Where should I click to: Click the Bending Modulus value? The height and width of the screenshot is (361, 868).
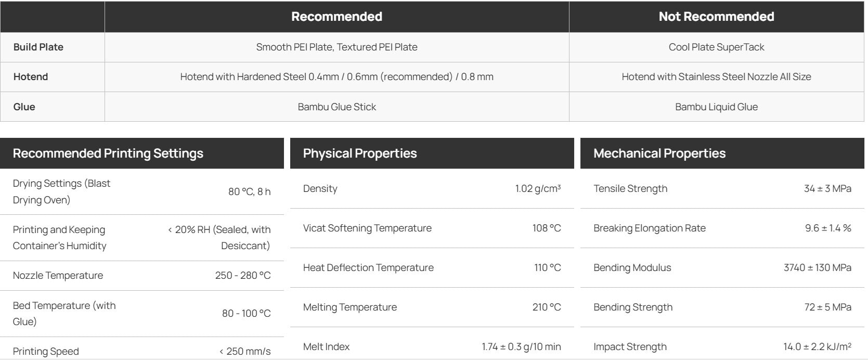point(818,268)
